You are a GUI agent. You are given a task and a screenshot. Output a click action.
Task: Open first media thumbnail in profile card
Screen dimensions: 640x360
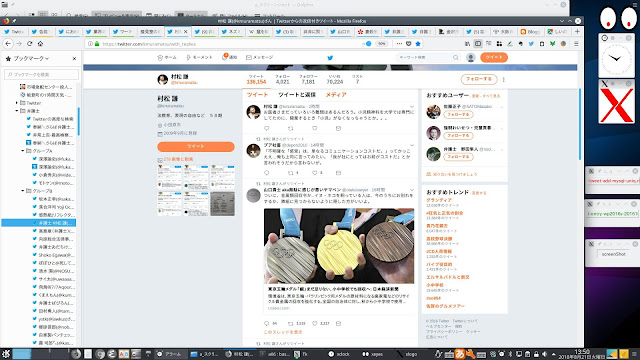(170, 177)
